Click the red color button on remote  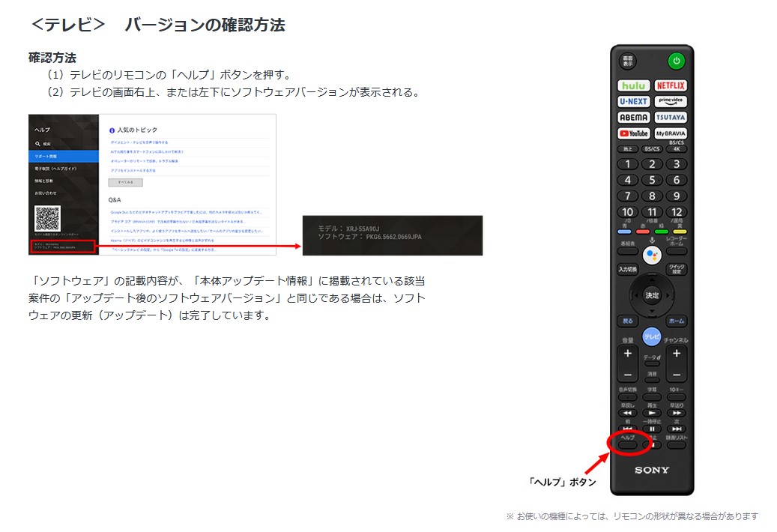643,232
